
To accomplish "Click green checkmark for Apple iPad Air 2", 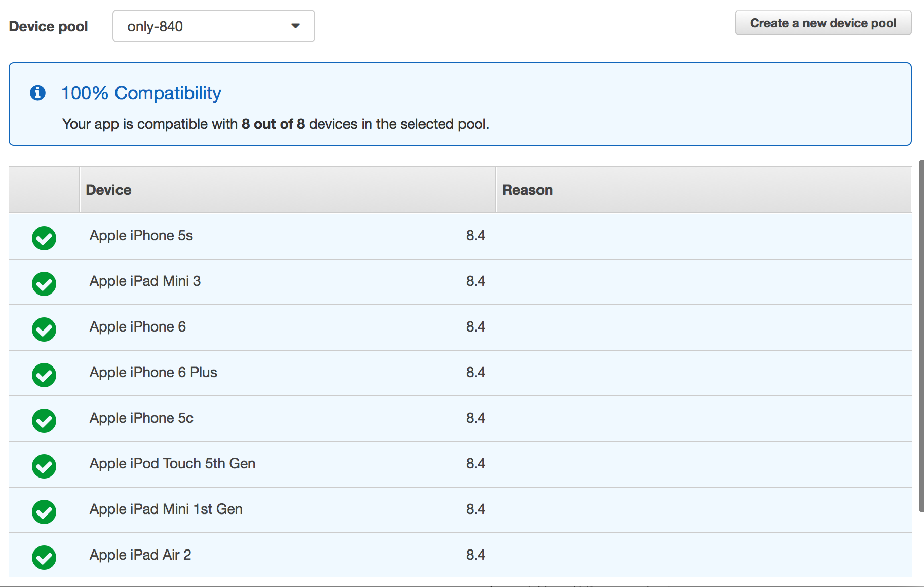I will point(44,557).
